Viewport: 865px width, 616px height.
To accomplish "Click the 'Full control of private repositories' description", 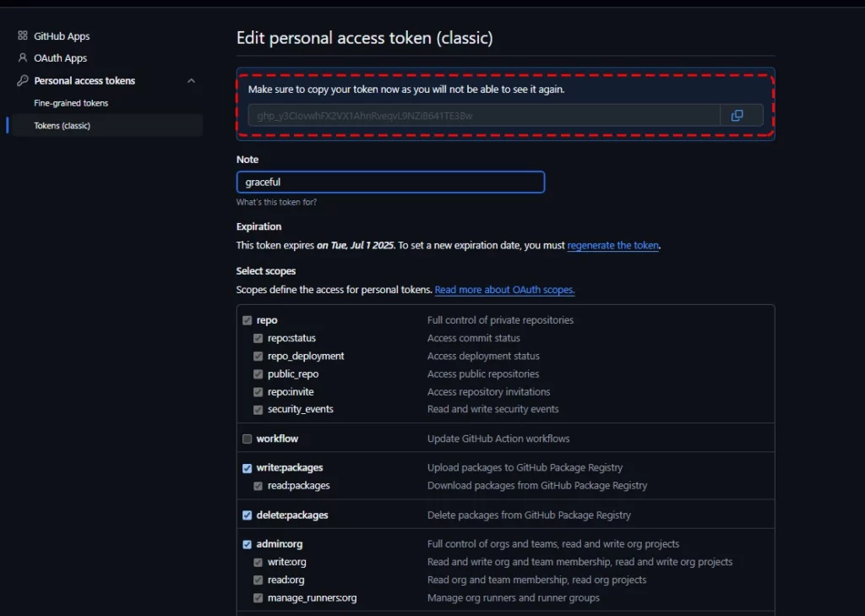I will point(500,320).
